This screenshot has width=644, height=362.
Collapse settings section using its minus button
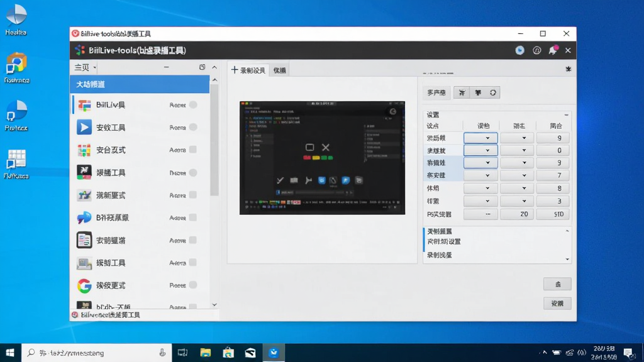[567, 115]
